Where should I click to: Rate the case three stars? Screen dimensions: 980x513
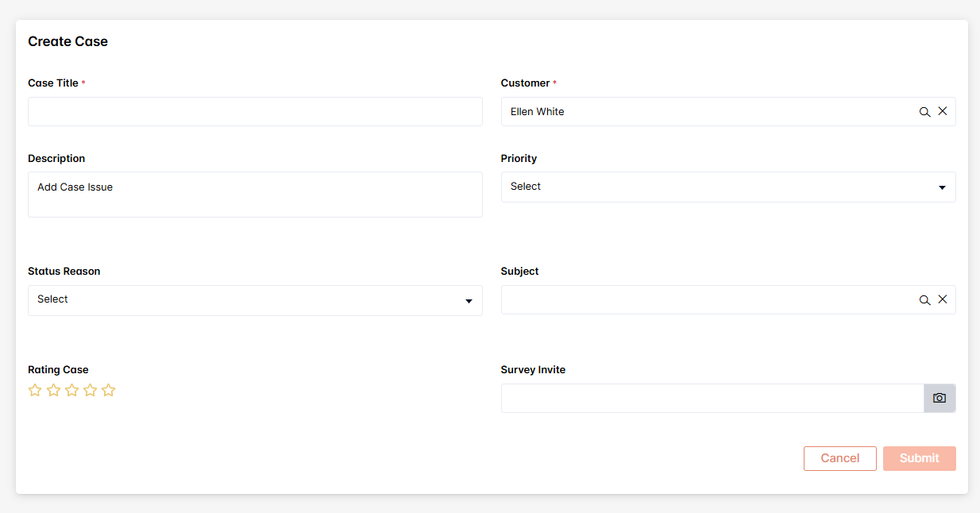[x=71, y=390]
